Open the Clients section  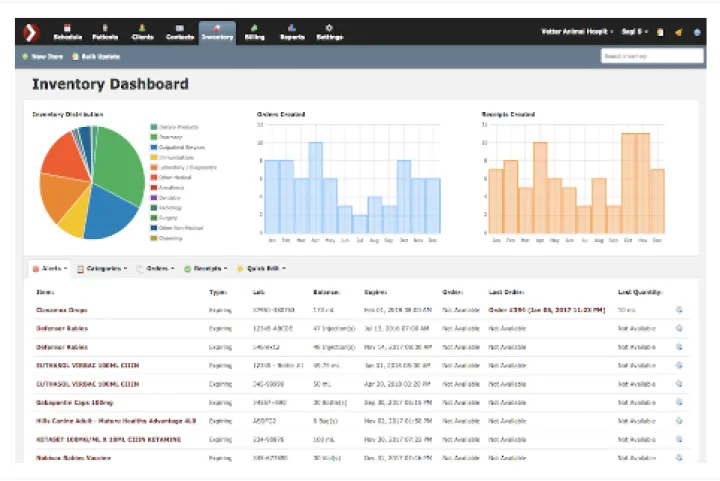click(142, 32)
